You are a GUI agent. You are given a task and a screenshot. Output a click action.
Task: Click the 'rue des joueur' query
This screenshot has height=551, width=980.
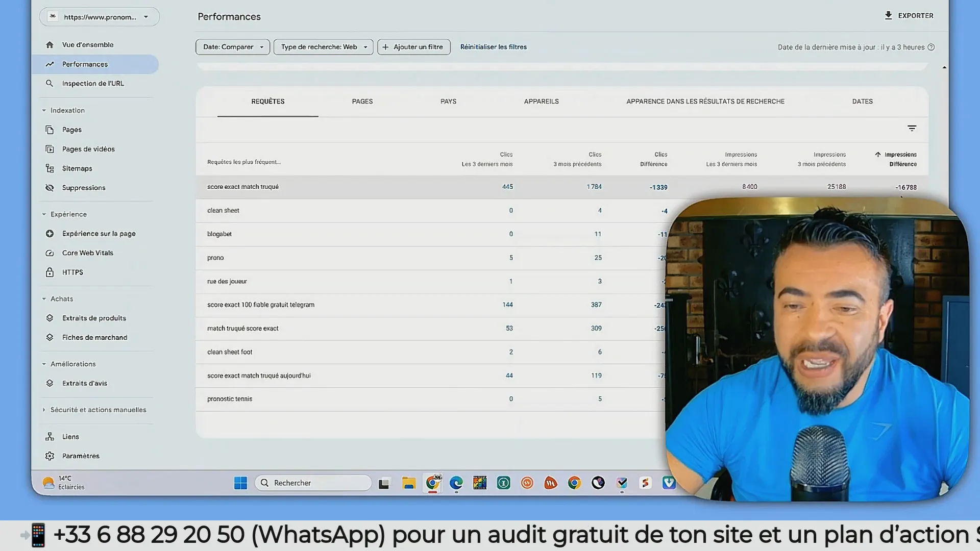(227, 282)
